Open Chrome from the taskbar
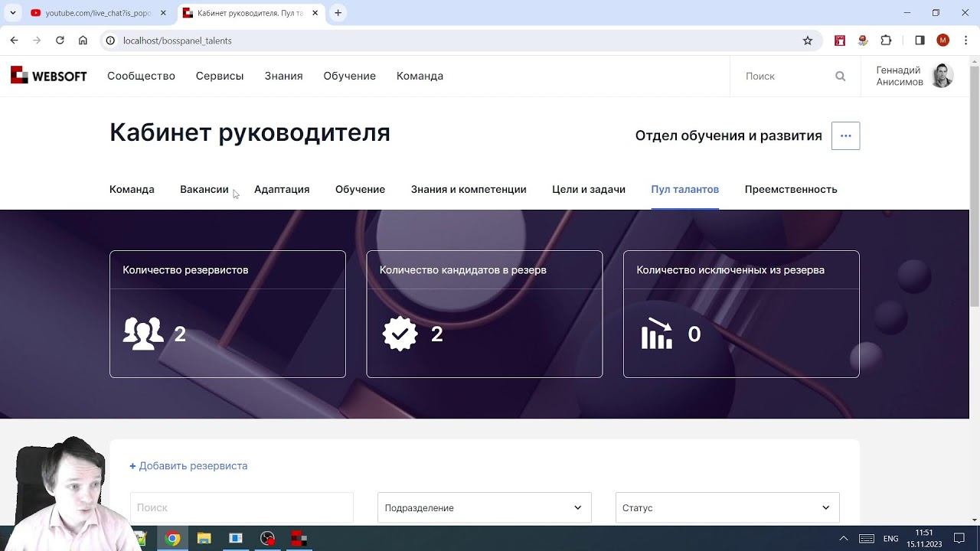 point(173,539)
